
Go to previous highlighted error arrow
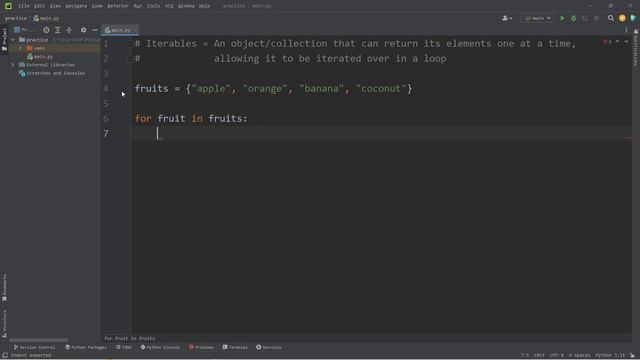(617, 42)
